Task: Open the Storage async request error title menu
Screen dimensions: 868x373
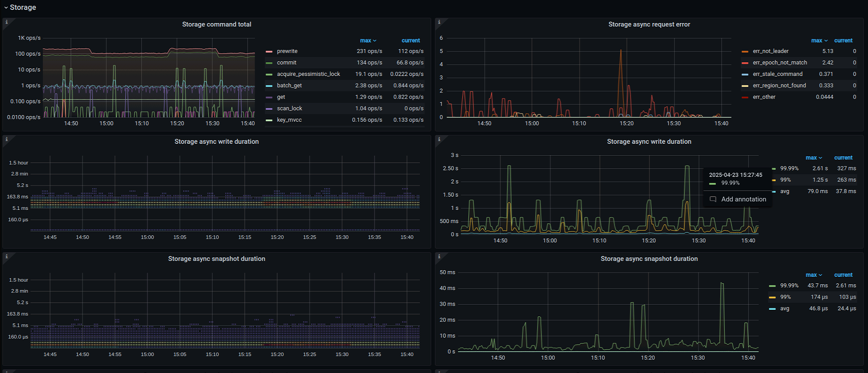Action: pyautogui.click(x=649, y=25)
